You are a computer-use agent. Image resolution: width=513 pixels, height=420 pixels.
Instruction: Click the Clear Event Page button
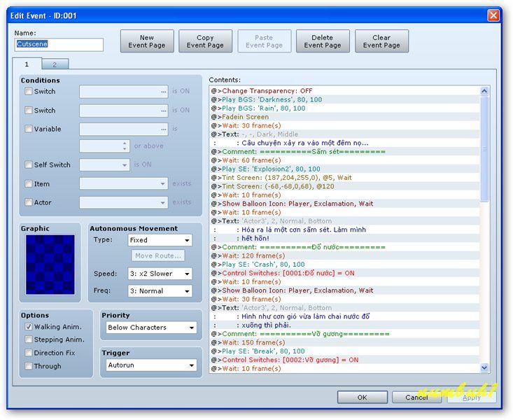click(381, 41)
